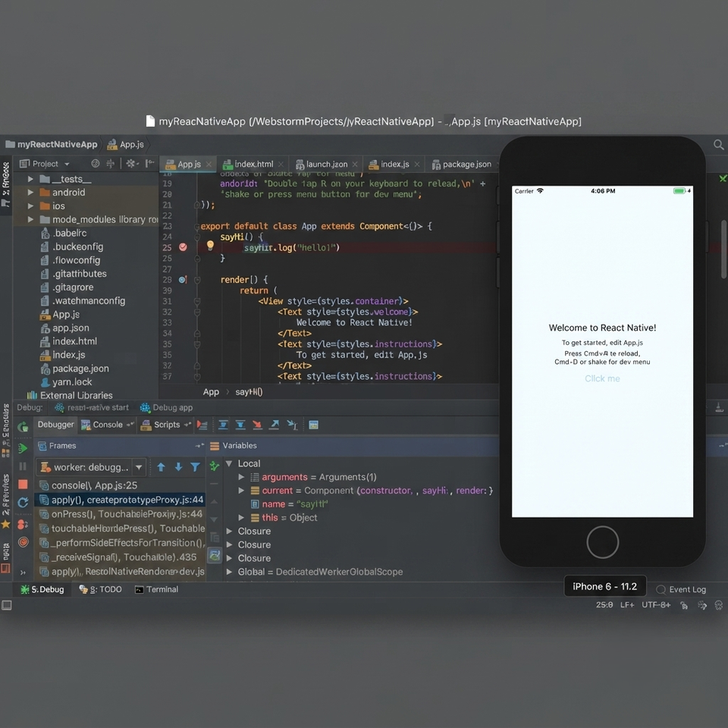Toggle Mute Breakpoints in the Debug sidebar
728x728 pixels.
coord(23,541)
